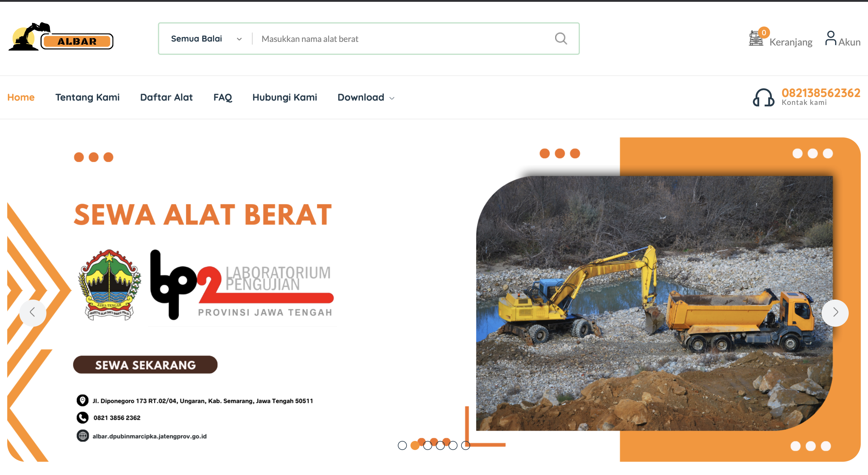Go to Tentang Kami menu item
The width and height of the screenshot is (868, 475).
coord(87,97)
